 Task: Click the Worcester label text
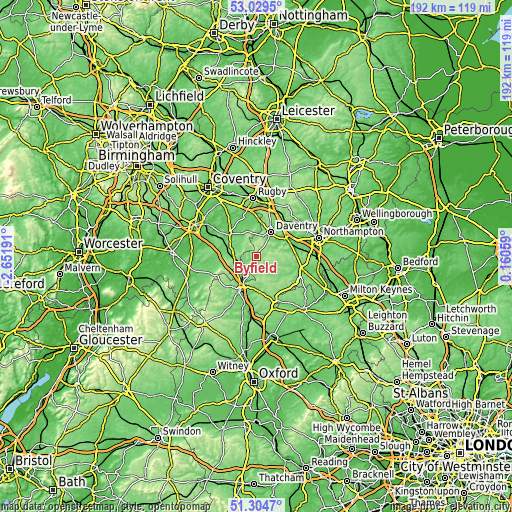113,243
